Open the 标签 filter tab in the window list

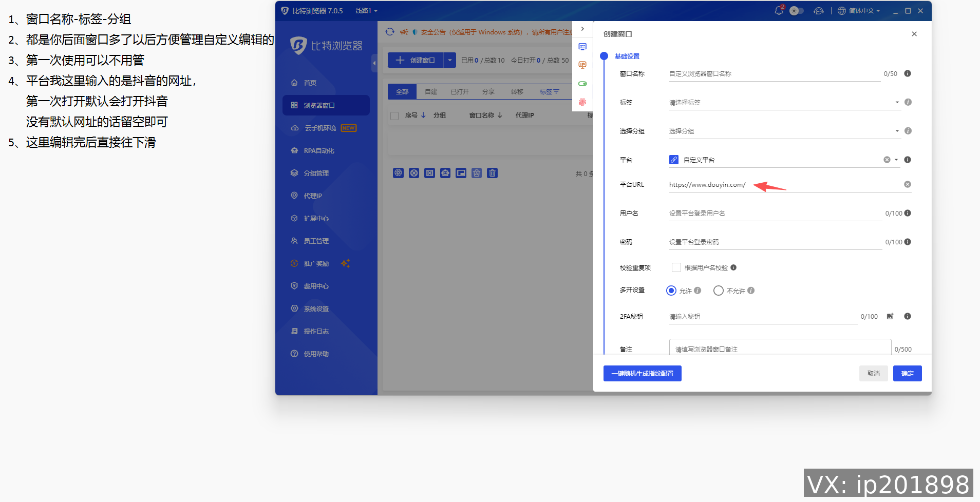point(549,91)
